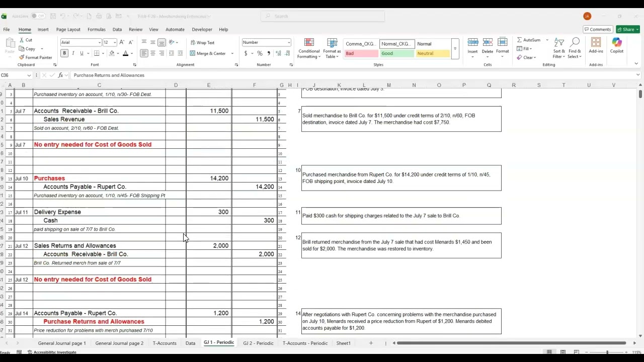This screenshot has width=644, height=362.
Task: Open the T-Accounts sheet tab
Action: click(165, 343)
